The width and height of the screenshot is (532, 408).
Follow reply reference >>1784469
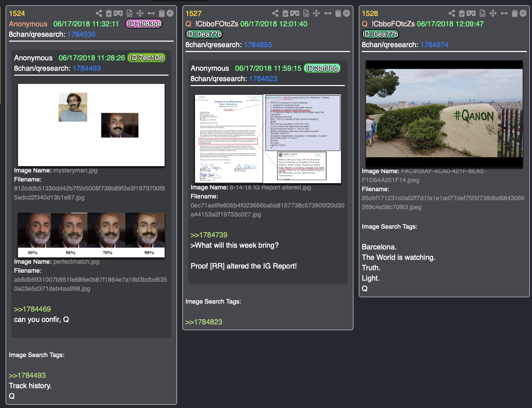[x=32, y=309]
